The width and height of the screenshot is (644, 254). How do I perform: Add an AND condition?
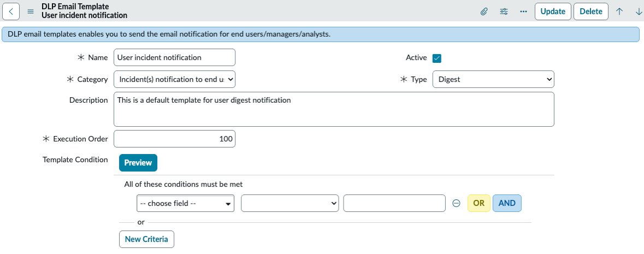pos(507,203)
